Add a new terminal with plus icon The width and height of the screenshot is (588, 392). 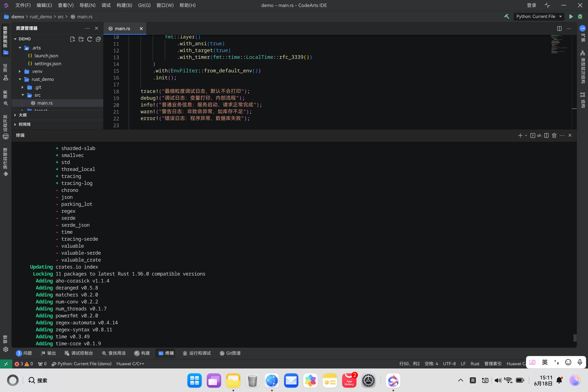click(x=520, y=135)
